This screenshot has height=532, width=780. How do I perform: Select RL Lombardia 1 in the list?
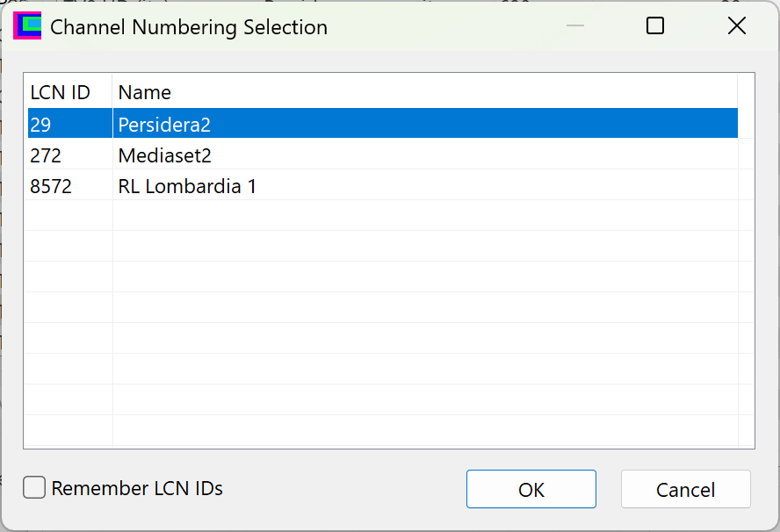click(187, 187)
